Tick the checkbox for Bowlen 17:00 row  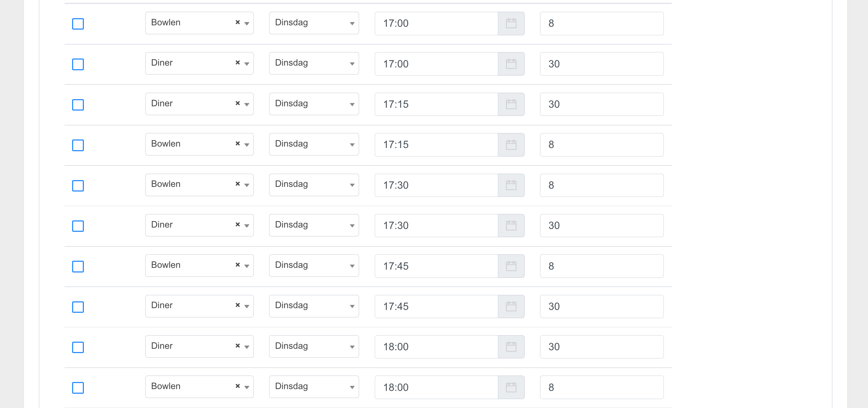pos(78,24)
